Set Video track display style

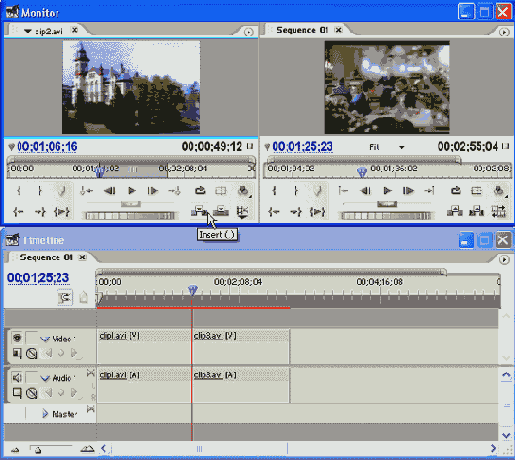tap(17, 353)
